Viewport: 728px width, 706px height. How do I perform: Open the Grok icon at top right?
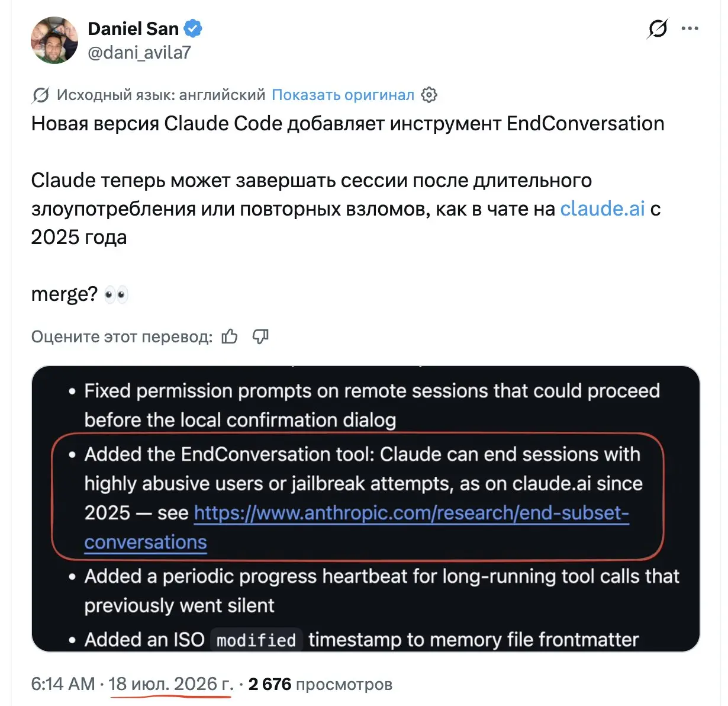[x=658, y=28]
